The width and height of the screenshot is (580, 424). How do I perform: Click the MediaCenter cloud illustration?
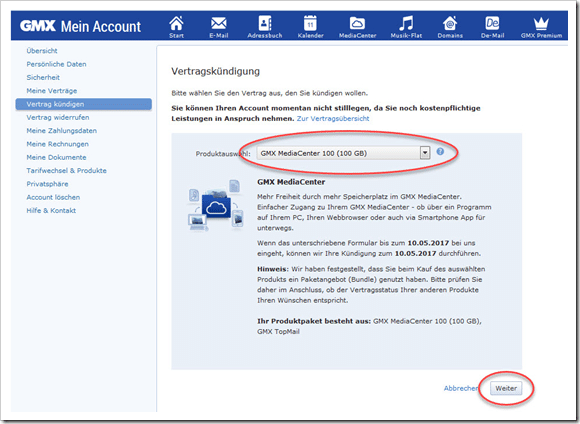[215, 206]
